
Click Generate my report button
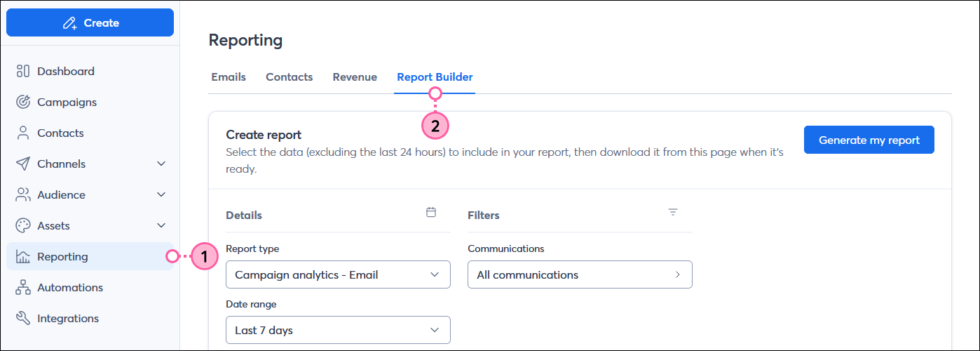tap(869, 140)
